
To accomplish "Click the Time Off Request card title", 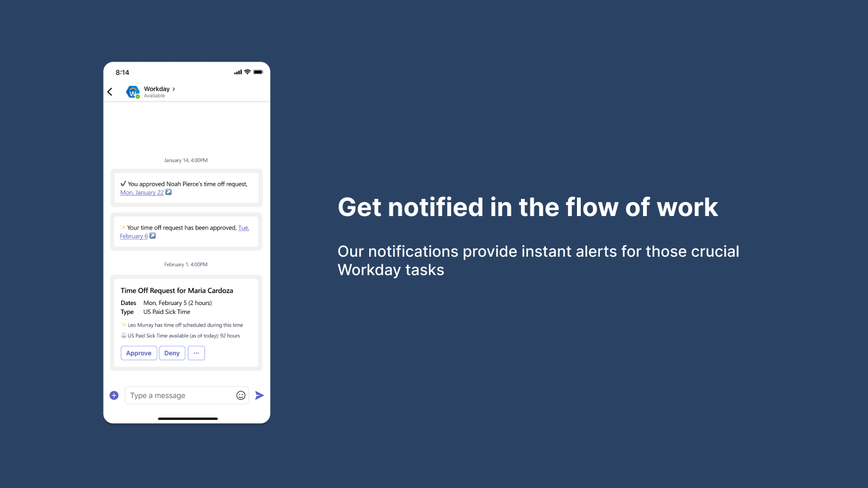I will 177,290.
